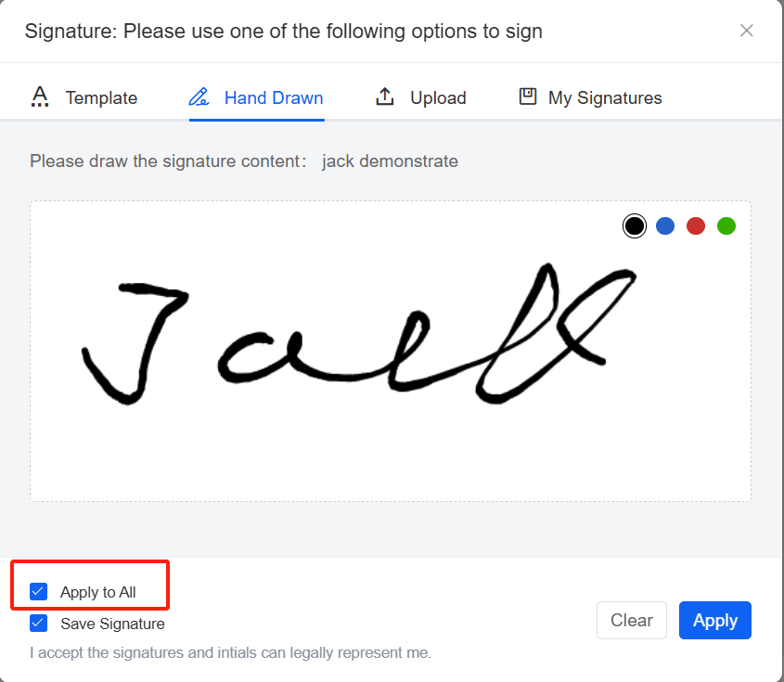
Task: Click the Hand Drawn pen icon
Action: pos(199,97)
